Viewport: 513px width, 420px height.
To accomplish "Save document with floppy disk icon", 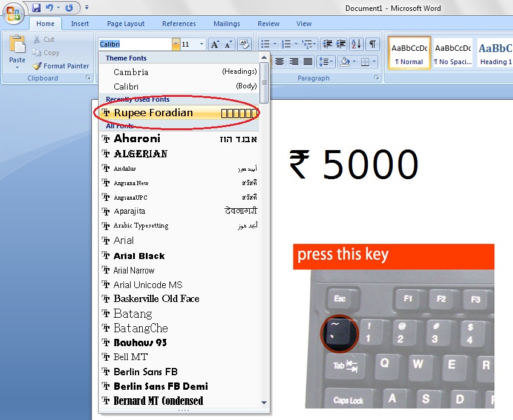I will (36, 7).
